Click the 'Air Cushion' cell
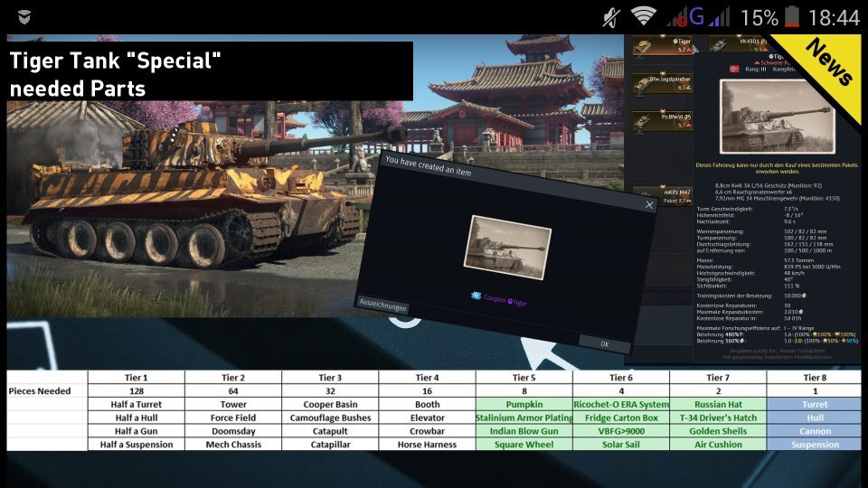The image size is (868, 488). pyautogui.click(x=718, y=445)
